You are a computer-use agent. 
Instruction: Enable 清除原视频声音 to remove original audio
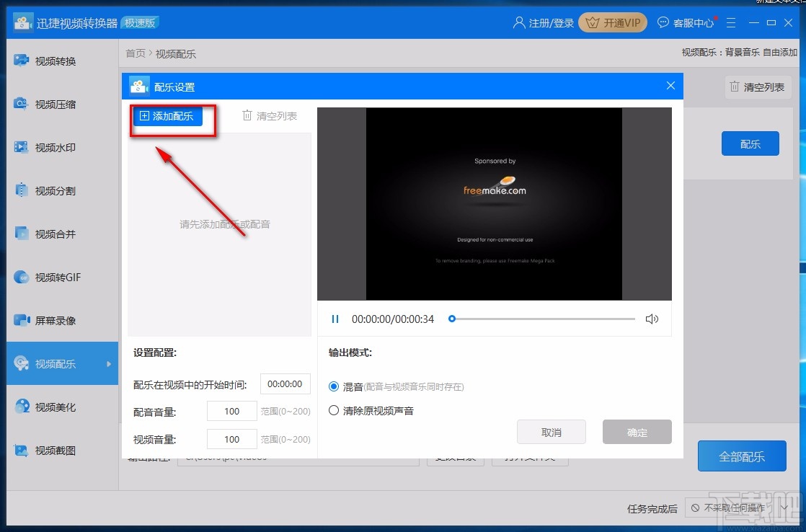click(x=332, y=409)
